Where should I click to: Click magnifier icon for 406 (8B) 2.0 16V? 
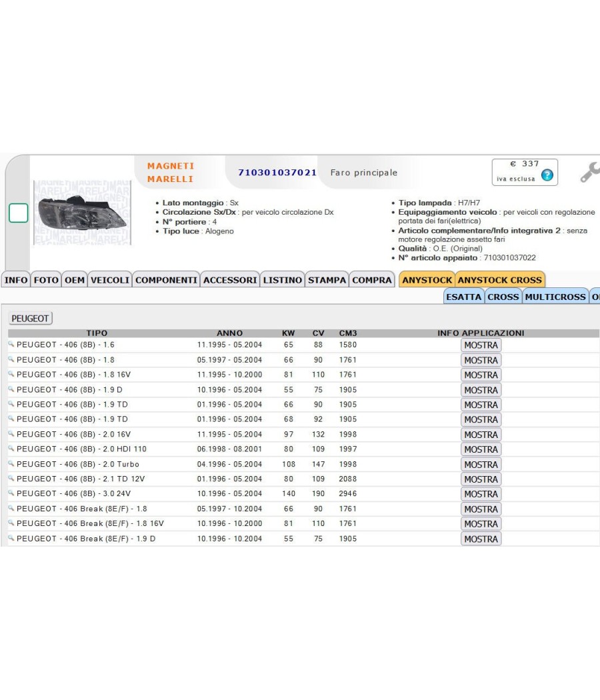pos(11,434)
